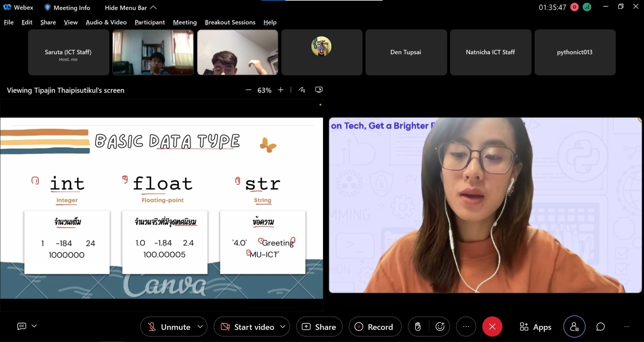Open the participants panel icon
The height and width of the screenshot is (342, 644).
(574, 327)
